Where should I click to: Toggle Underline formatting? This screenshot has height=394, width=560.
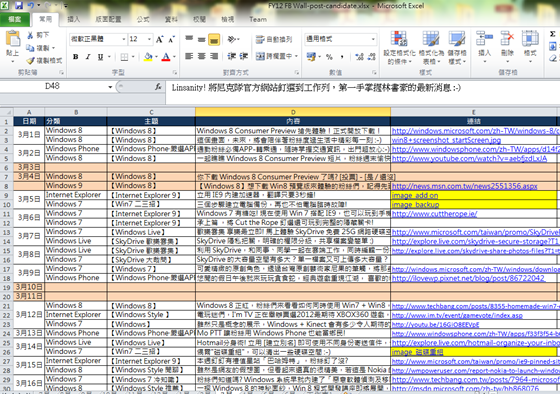[x=100, y=56]
